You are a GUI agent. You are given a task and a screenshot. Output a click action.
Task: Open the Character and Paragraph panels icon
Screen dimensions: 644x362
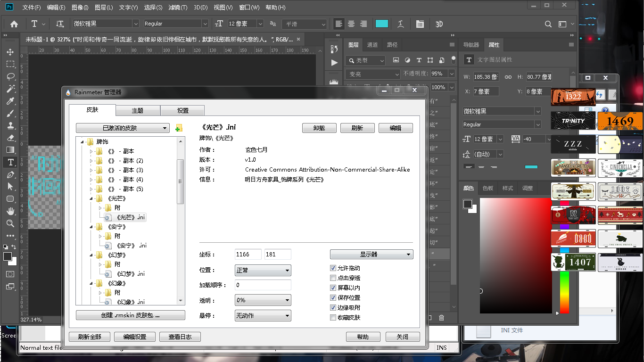pyautogui.click(x=420, y=24)
